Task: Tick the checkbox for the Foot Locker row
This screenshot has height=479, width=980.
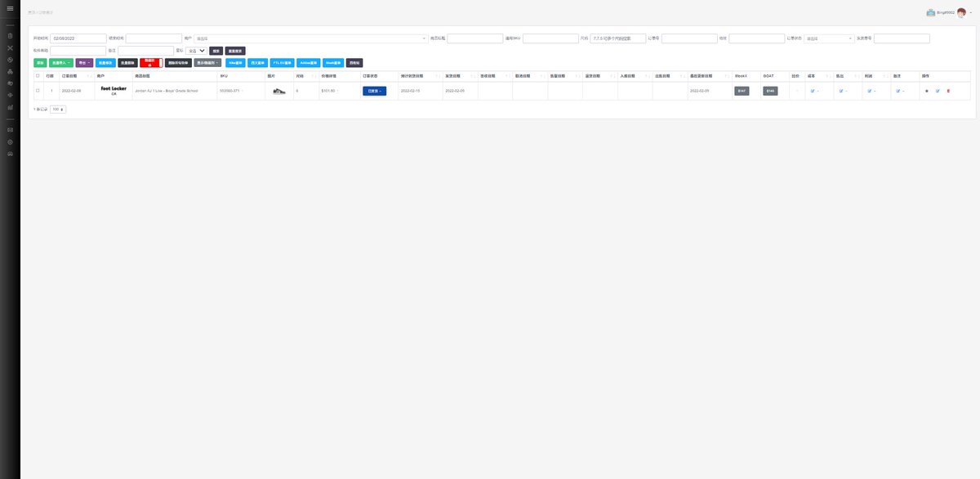Action: [x=38, y=91]
